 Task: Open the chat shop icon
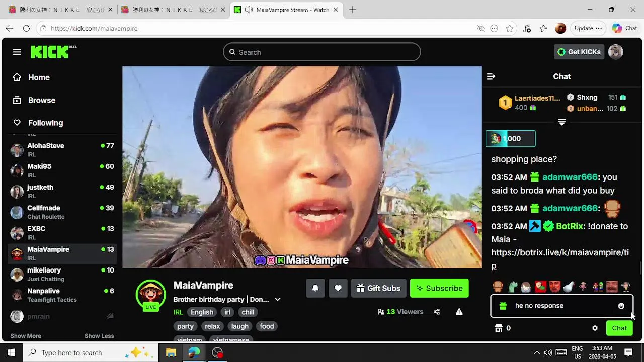[x=499, y=328]
